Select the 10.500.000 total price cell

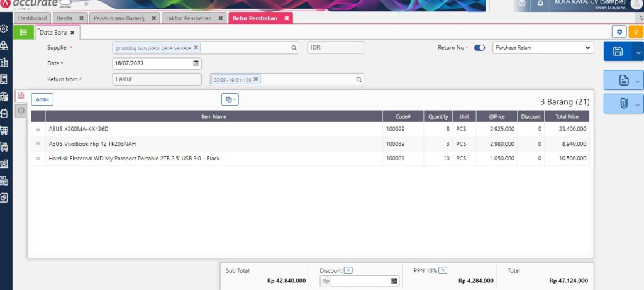coord(567,159)
